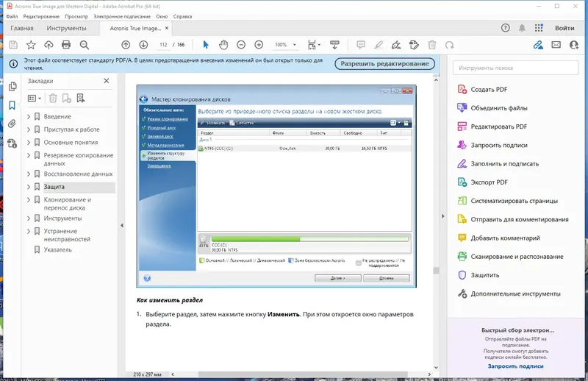Screen dimensions: 588x381
Task: Select the Hand pan tool
Action: 223,45
